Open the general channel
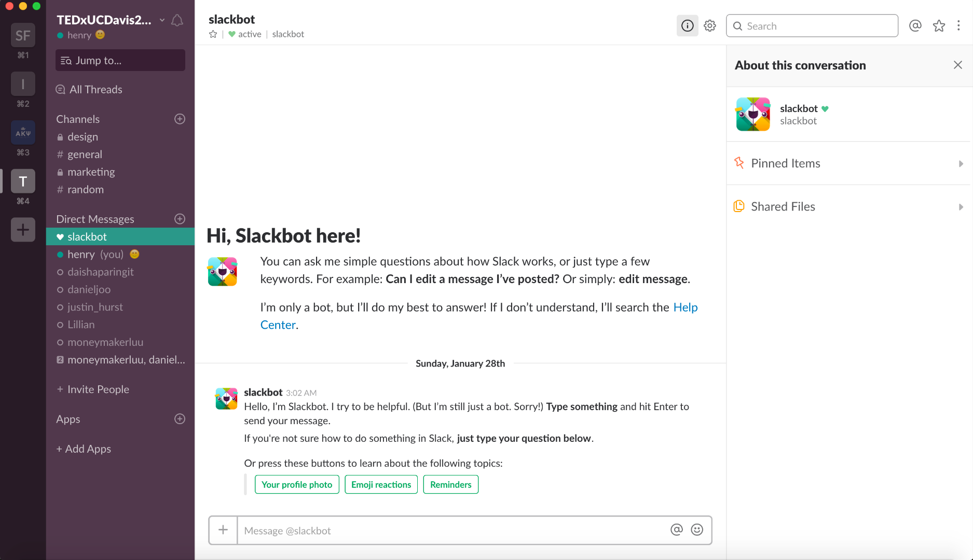This screenshot has height=560, width=973. pos(85,155)
